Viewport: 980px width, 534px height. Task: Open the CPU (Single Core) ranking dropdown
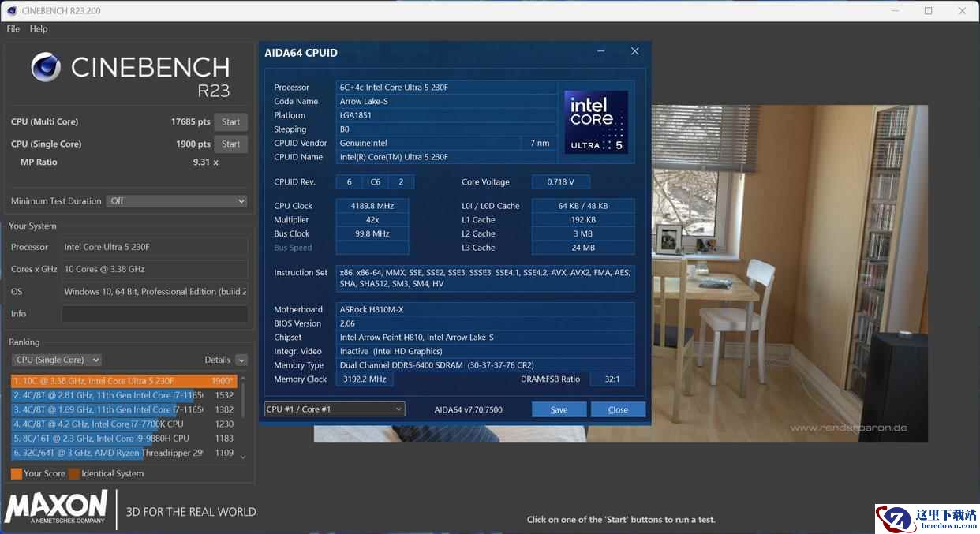coord(57,360)
